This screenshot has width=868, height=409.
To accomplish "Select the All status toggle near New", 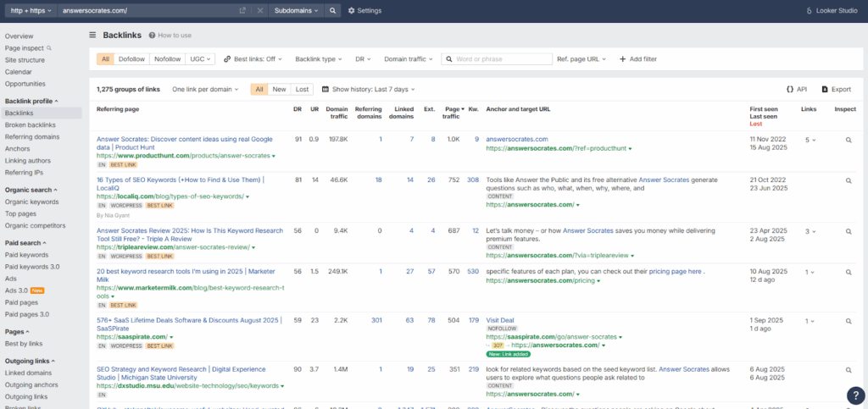I will tap(259, 89).
